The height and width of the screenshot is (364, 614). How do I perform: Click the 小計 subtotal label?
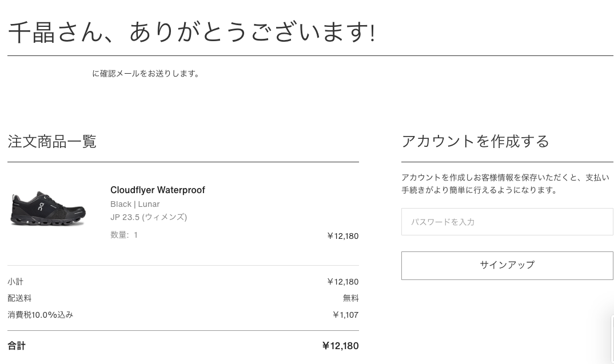15,282
